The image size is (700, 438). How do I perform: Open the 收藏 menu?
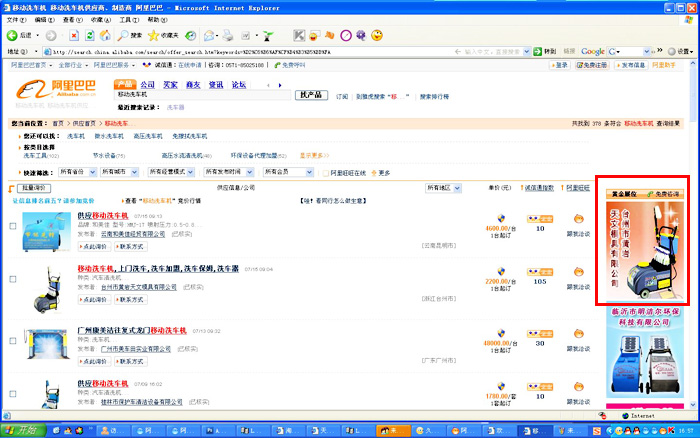click(100, 20)
